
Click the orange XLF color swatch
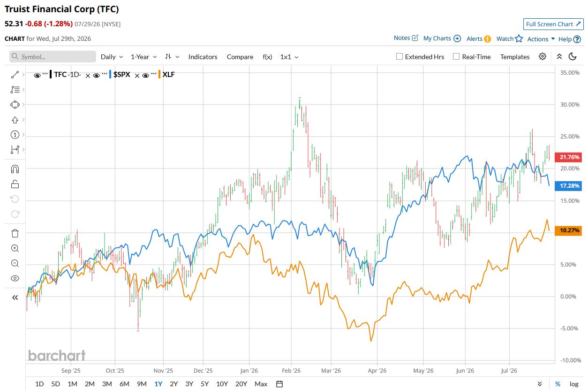(x=159, y=74)
